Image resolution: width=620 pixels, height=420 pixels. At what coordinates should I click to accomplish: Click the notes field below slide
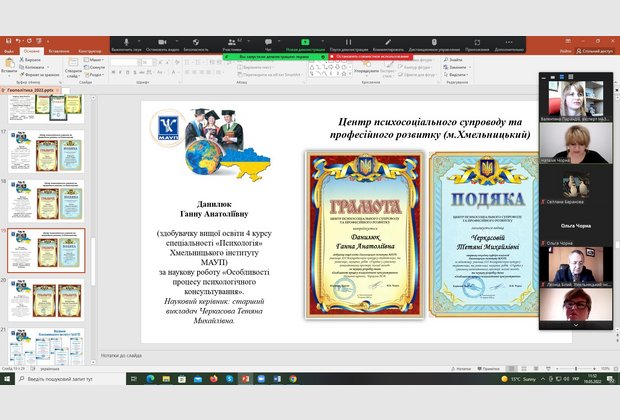[x=300, y=354]
